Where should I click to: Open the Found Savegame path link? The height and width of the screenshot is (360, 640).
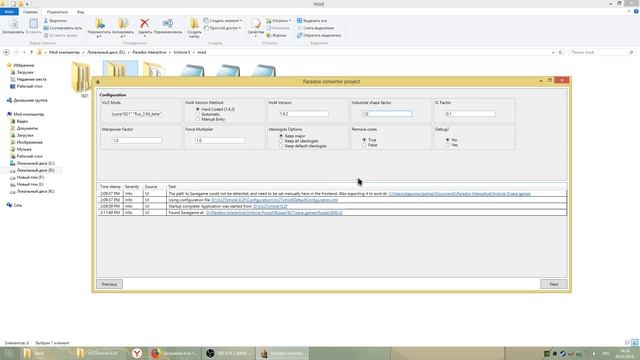(274, 213)
